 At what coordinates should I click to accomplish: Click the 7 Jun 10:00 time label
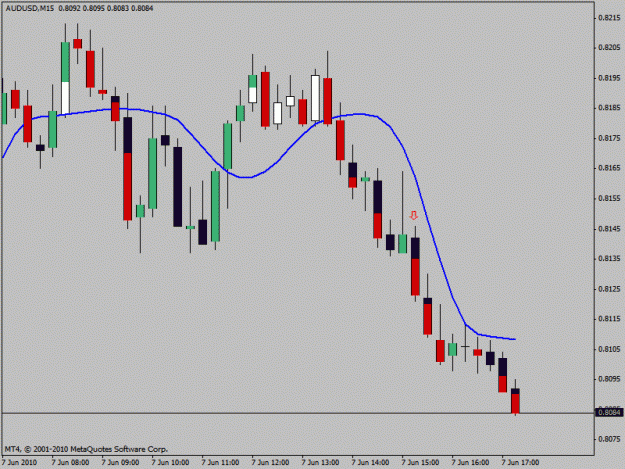click(170, 462)
